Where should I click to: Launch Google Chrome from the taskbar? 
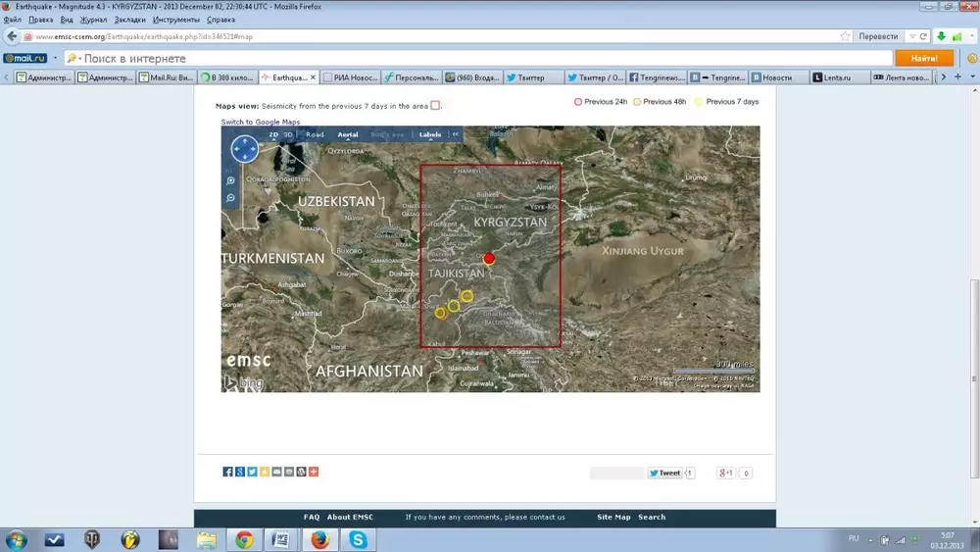pyautogui.click(x=244, y=539)
